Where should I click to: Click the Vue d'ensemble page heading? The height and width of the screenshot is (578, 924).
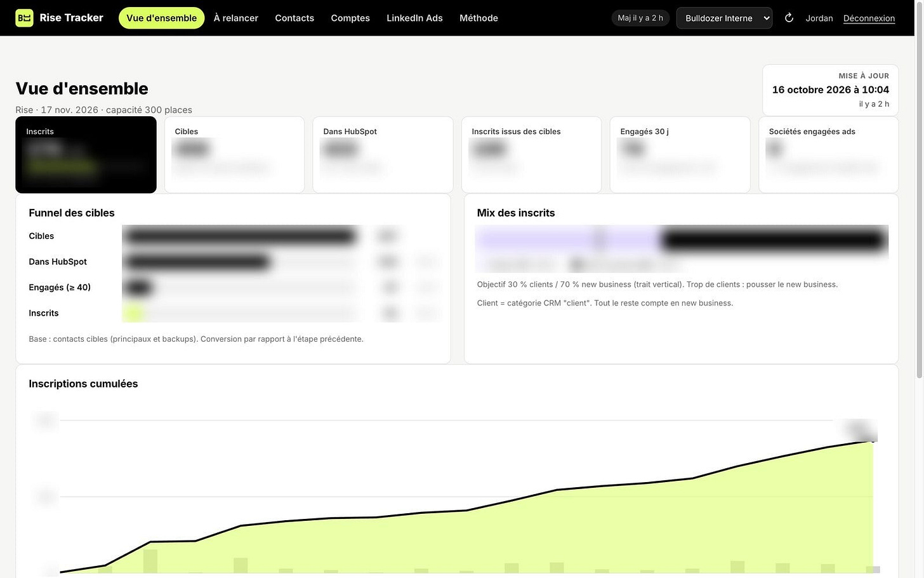82,88
